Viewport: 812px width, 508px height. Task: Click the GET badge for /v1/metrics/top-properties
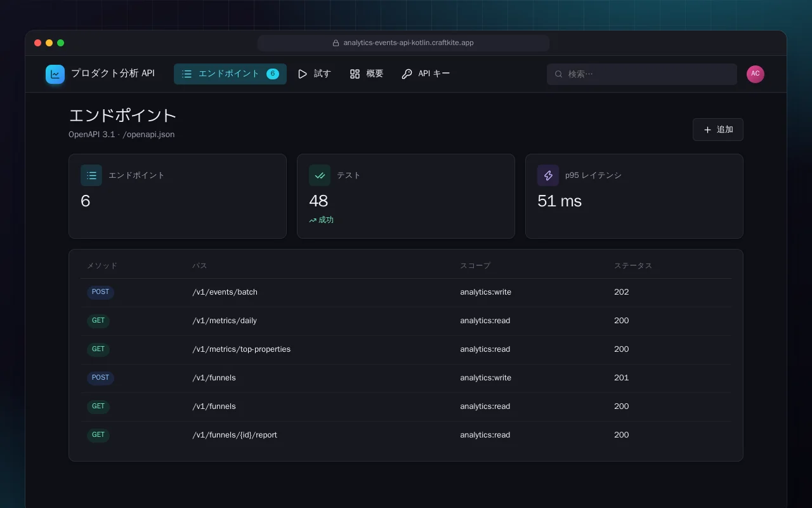click(x=98, y=349)
